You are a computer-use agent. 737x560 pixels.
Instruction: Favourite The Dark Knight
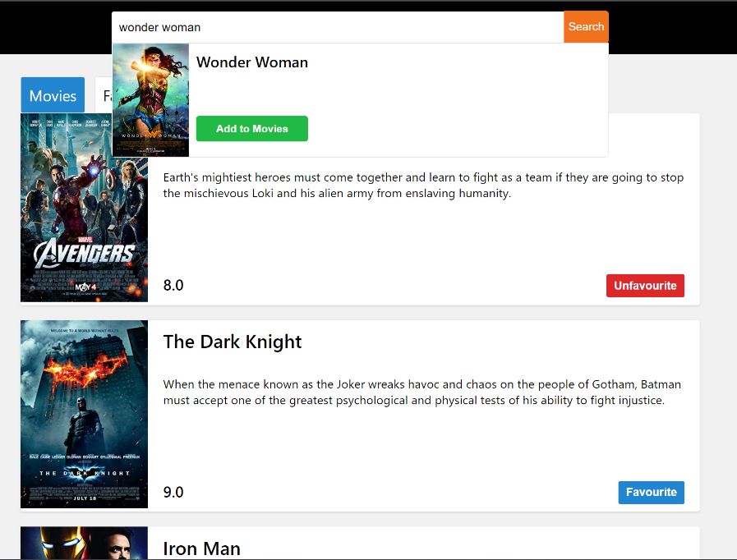(x=651, y=493)
